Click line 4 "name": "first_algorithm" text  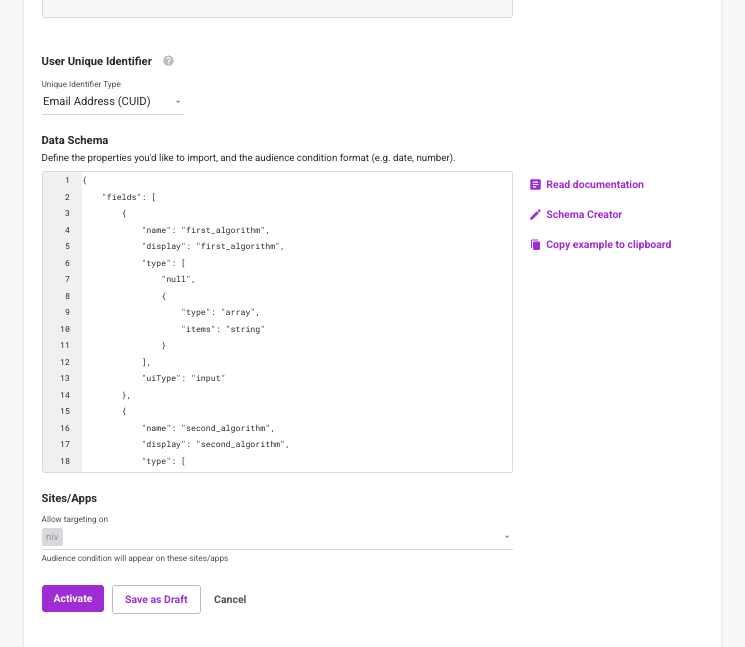point(206,230)
